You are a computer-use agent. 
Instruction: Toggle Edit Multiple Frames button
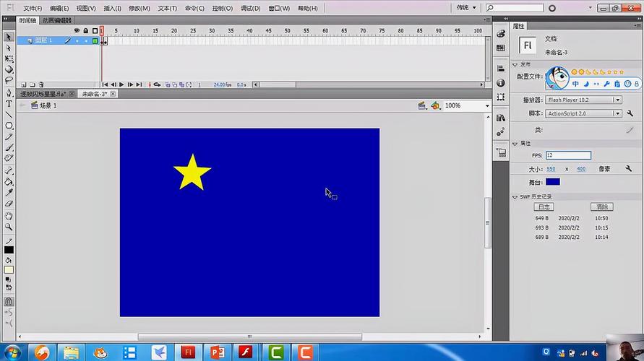(x=181, y=84)
